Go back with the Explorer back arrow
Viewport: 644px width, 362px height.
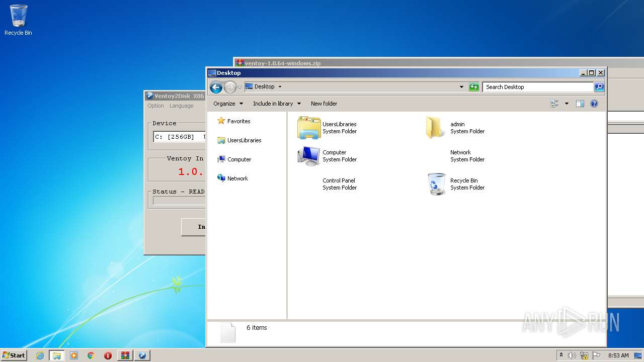[216, 87]
